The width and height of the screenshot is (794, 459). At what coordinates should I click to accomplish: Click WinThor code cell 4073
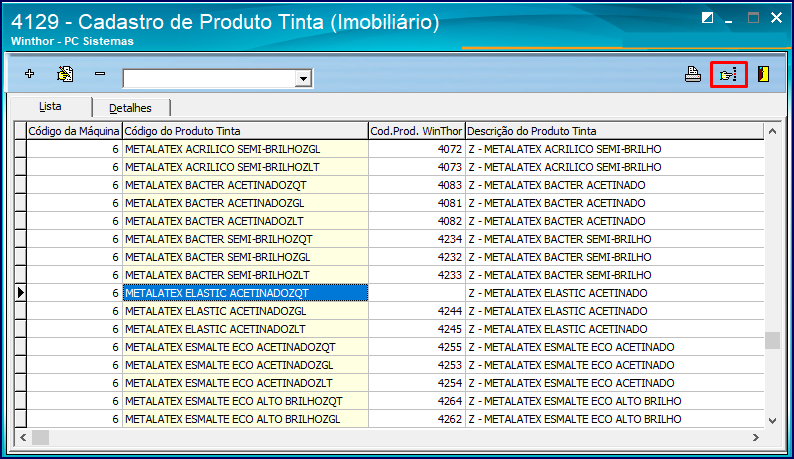(416, 167)
